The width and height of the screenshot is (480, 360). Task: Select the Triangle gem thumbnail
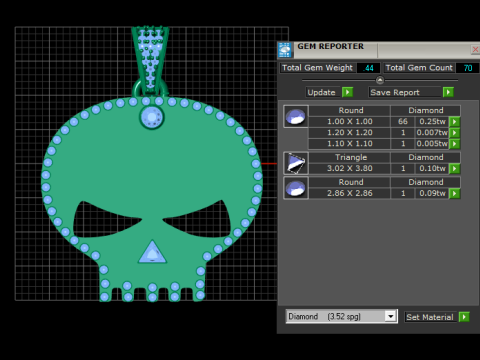coord(296,163)
